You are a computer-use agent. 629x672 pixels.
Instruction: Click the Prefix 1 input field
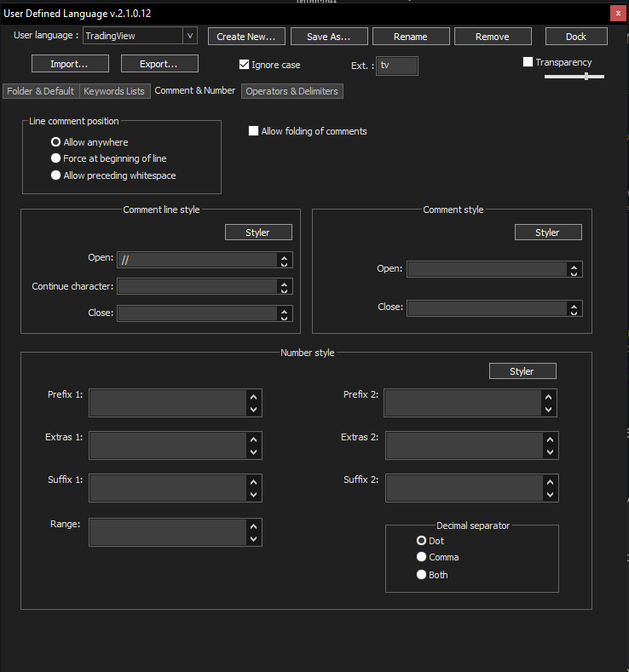(x=168, y=403)
